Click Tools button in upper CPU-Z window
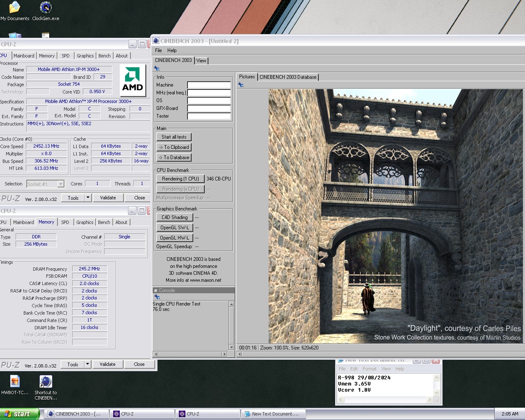 tap(73, 198)
